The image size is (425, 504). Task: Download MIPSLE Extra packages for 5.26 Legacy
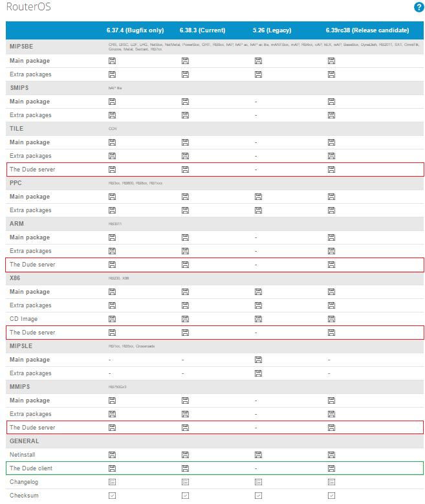(x=258, y=373)
